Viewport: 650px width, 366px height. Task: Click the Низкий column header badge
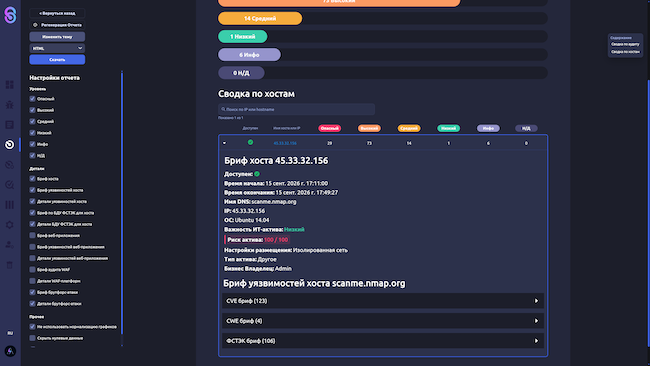(x=448, y=128)
